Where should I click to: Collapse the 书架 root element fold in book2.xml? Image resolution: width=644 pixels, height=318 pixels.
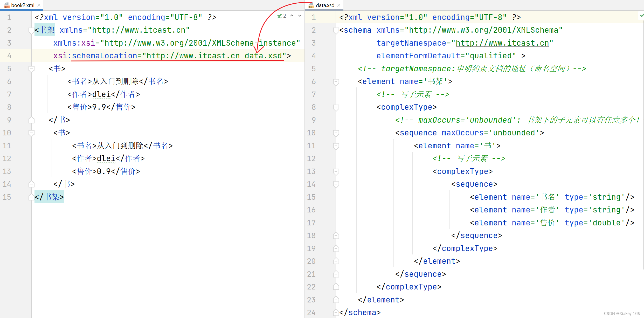31,31
